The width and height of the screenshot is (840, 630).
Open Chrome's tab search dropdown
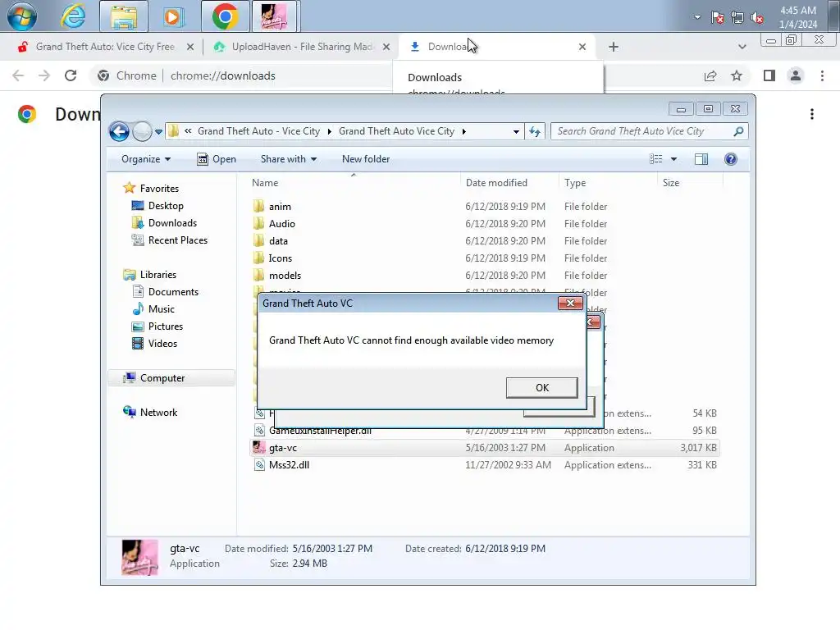click(742, 47)
